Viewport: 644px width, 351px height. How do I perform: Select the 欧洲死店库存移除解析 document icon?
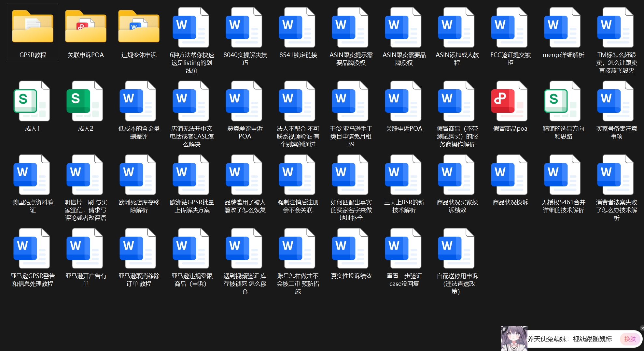[x=139, y=175]
